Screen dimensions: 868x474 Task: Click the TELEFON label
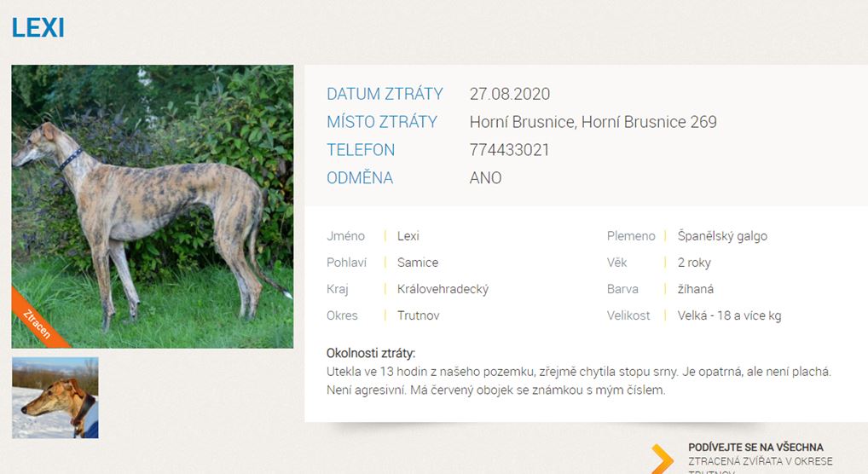click(361, 150)
